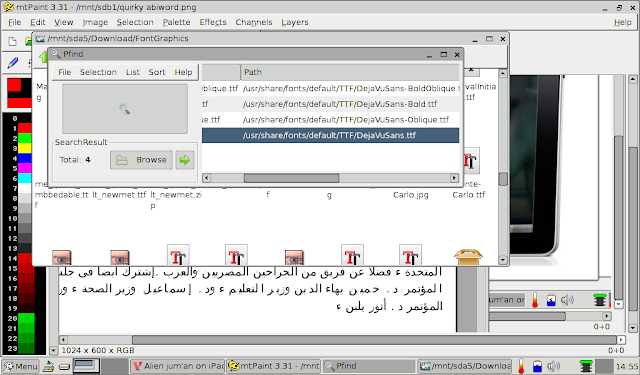Click the font icon above nte-Carlo.ttf
The width and height of the screenshot is (640, 375).
click(471, 161)
